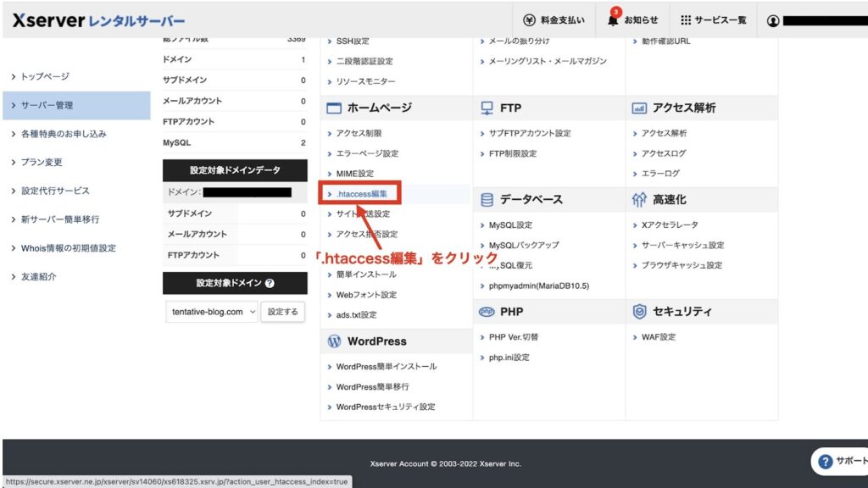Open 各種特典のお申し込み in sidebar
The image size is (868, 488).
coord(64,134)
